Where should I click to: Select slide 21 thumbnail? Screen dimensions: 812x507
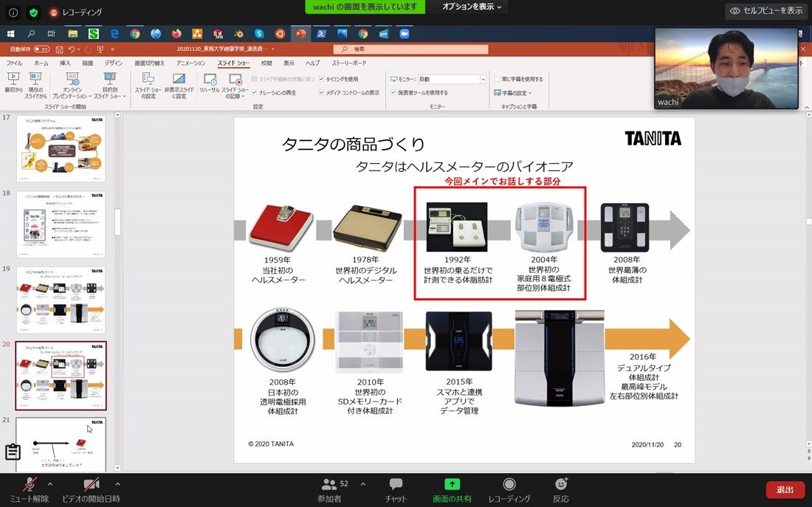61,445
